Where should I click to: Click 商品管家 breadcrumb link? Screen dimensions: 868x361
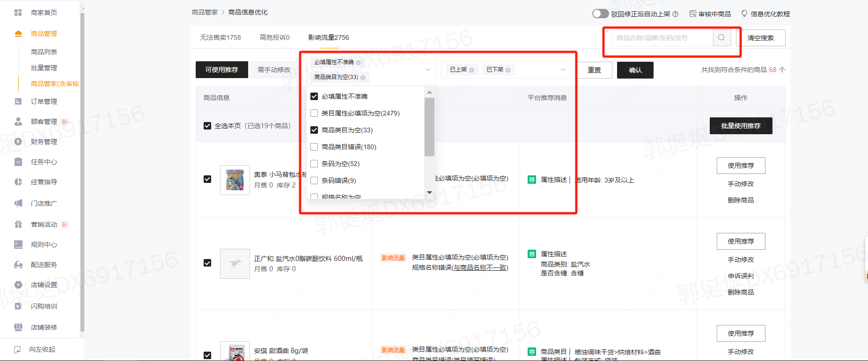205,12
